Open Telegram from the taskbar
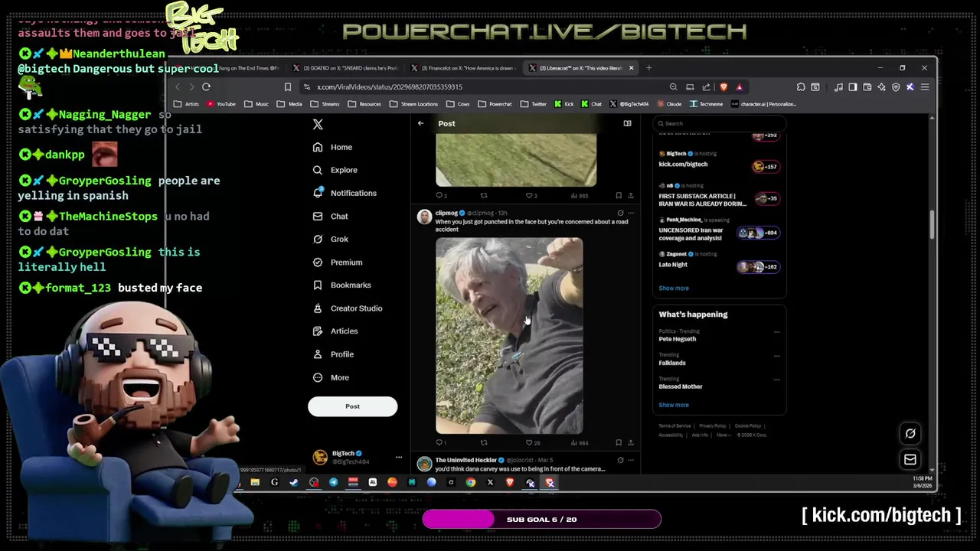The image size is (980, 551). [x=333, y=482]
